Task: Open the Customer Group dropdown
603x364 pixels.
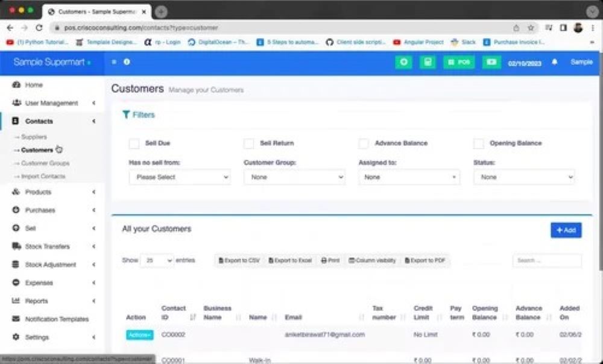Action: [294, 177]
